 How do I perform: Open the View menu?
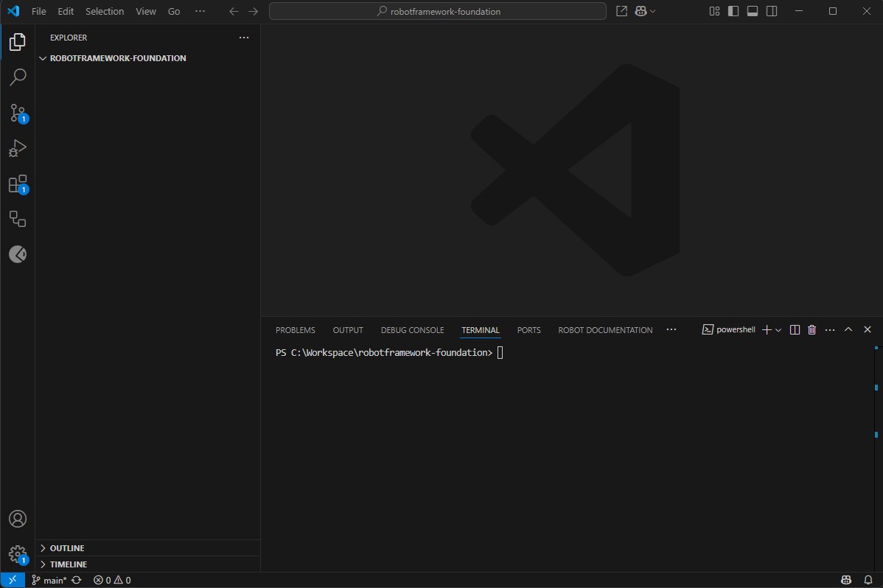[146, 11]
